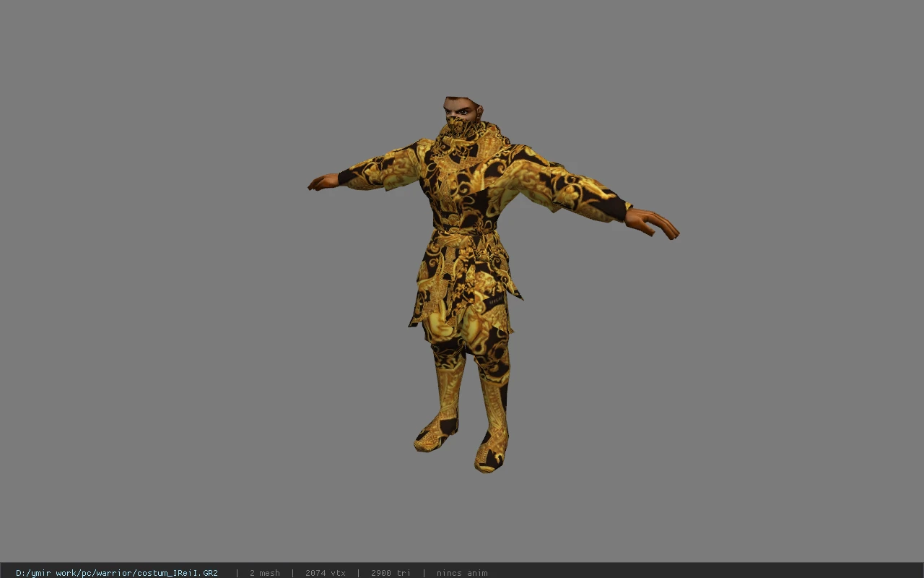924x578 pixels.
Task: Select the pointed hem of the tunic
Action: coord(515,290)
